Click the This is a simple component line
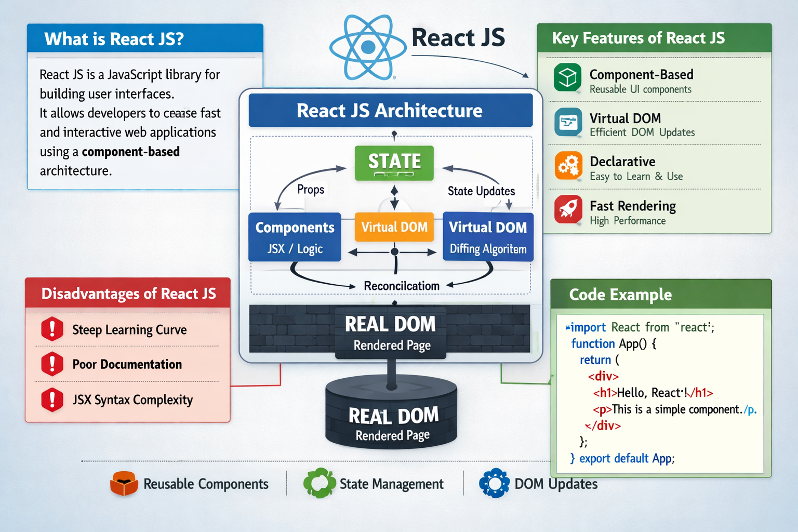 pos(675,409)
